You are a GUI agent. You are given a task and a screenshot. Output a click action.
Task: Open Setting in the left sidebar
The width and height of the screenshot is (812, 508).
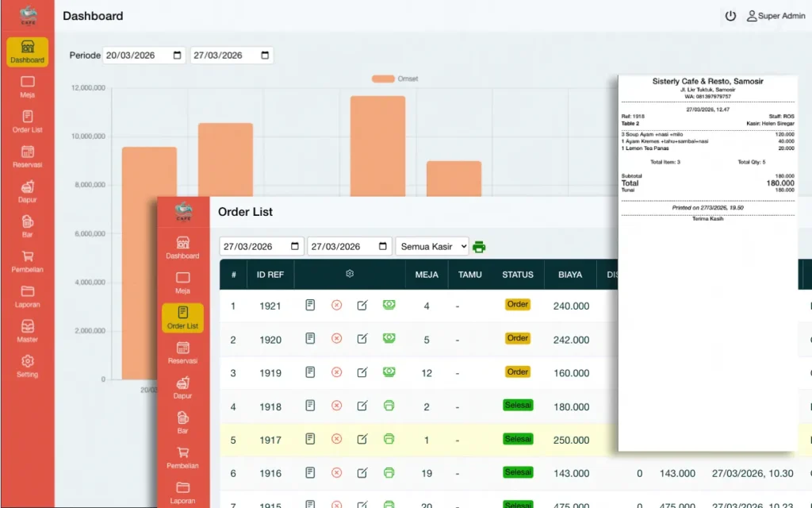click(28, 365)
